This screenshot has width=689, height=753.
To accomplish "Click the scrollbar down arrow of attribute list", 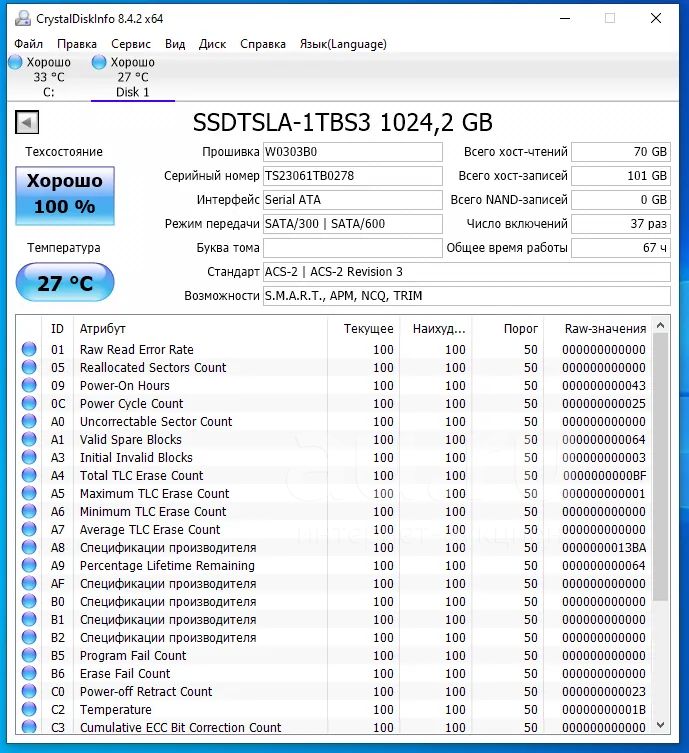I will click(x=661, y=725).
